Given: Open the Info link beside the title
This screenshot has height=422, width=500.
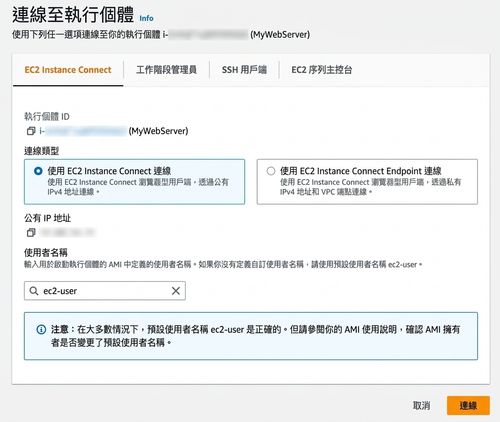Looking at the screenshot, I should click(146, 18).
